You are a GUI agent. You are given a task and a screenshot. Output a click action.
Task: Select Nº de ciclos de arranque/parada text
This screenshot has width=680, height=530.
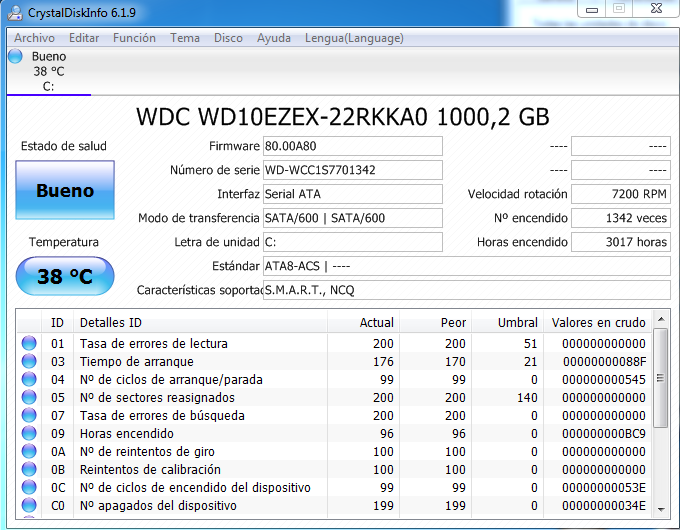pyautogui.click(x=171, y=380)
